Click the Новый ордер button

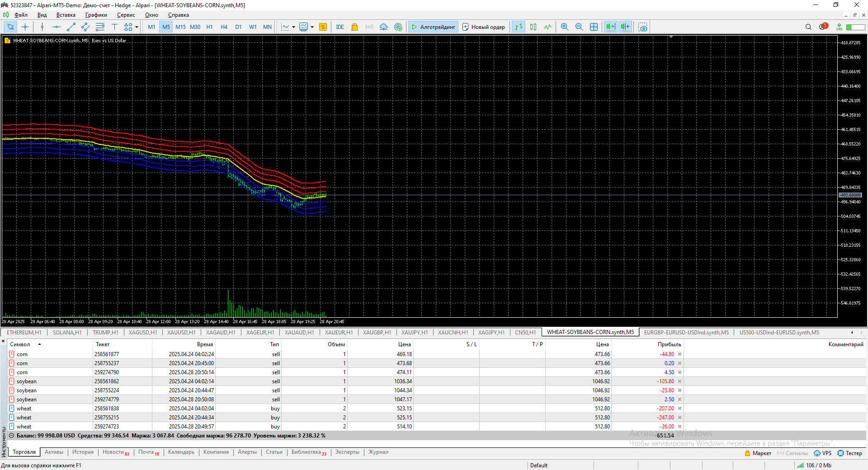pyautogui.click(x=483, y=27)
